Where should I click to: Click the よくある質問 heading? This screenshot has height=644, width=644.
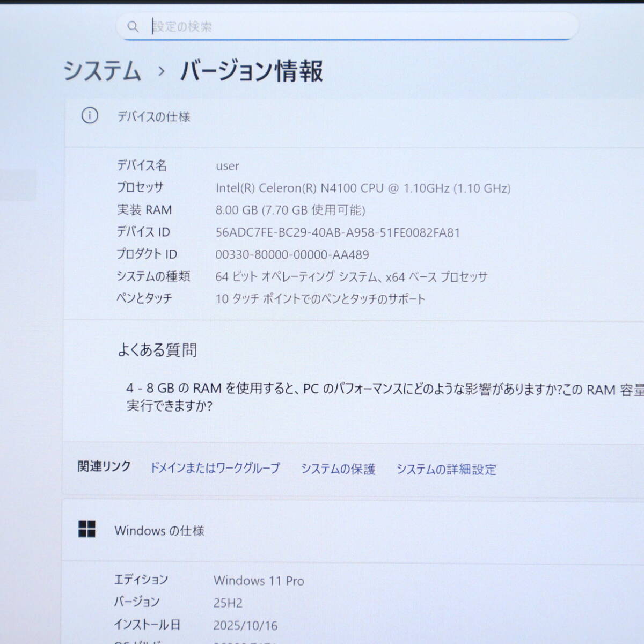(157, 350)
